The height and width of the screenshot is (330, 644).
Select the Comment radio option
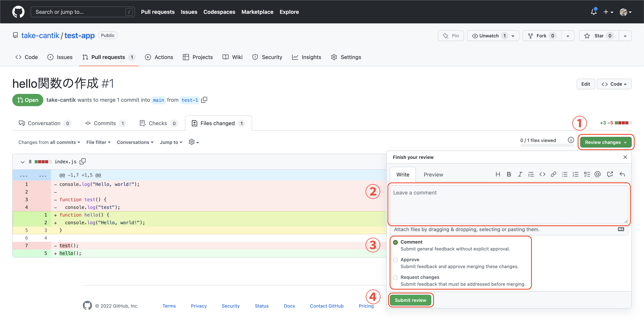point(395,242)
